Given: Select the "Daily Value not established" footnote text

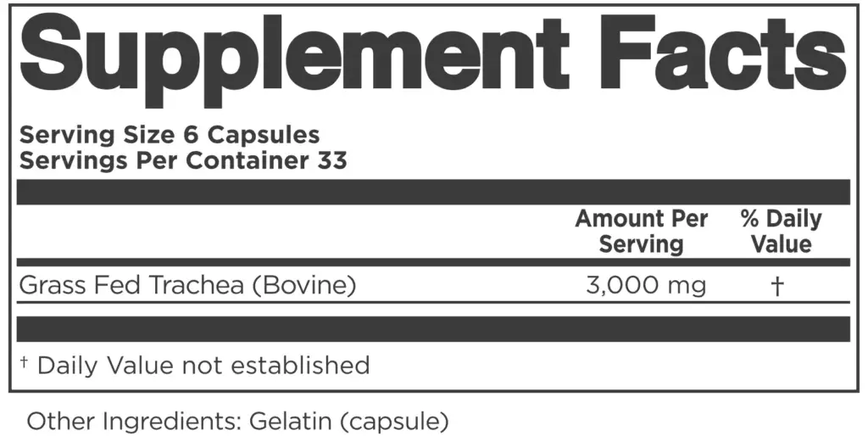Looking at the screenshot, I should (203, 366).
